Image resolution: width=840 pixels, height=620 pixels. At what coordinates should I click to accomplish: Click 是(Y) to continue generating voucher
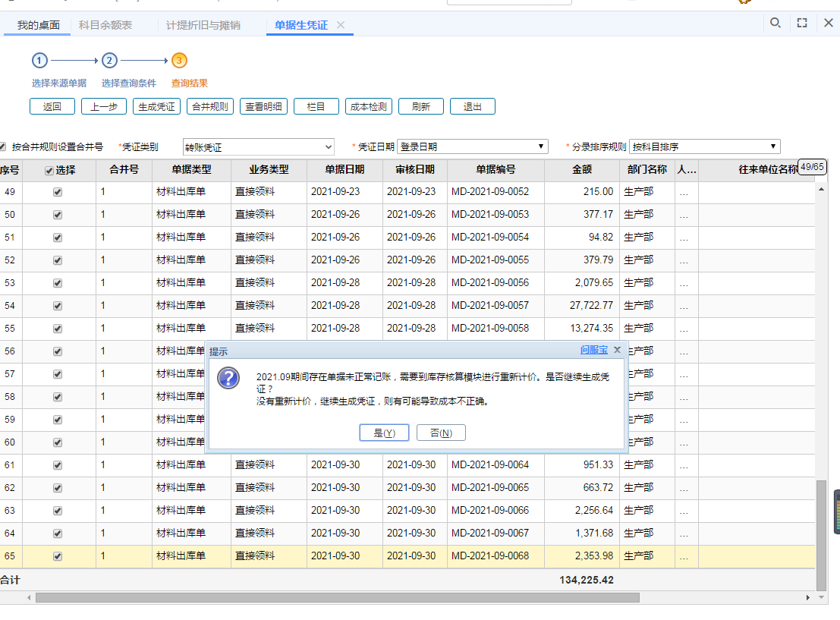(384, 433)
